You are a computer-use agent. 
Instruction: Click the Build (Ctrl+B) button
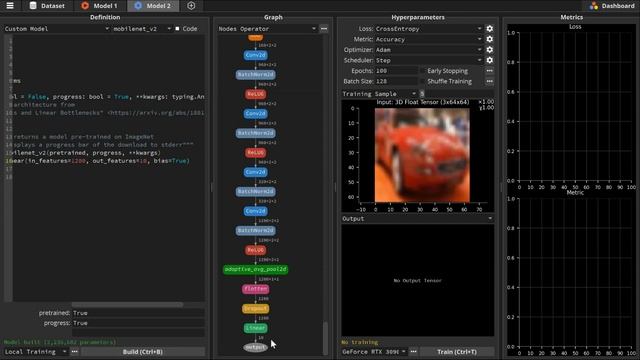142,352
